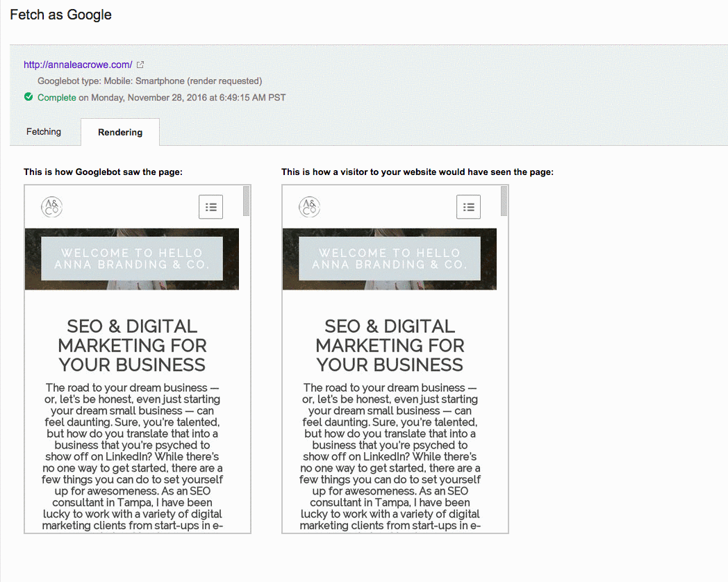Click the Googlebot type Mobile: Smartphone text
728x582 pixels.
point(149,81)
